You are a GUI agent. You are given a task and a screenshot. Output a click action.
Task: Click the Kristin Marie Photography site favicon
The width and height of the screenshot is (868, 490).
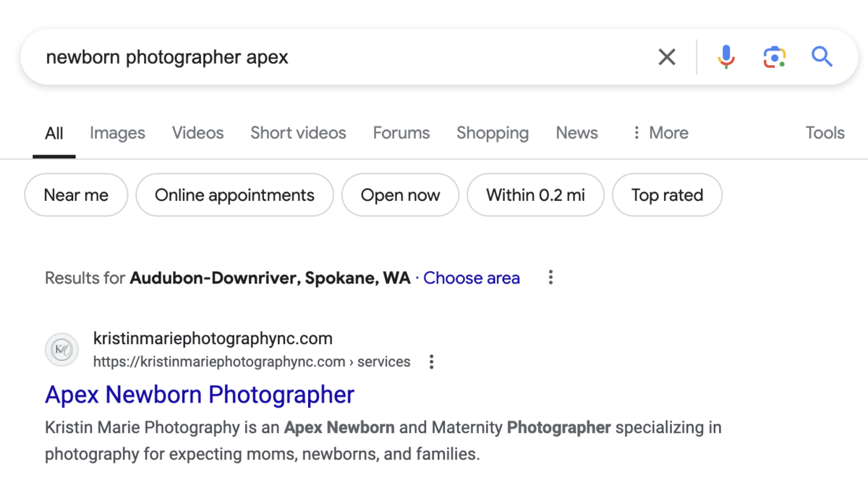tap(61, 351)
